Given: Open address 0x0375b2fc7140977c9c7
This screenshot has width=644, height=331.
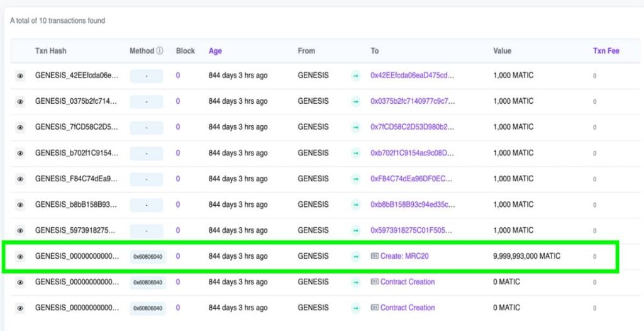Looking at the screenshot, I should [x=413, y=101].
